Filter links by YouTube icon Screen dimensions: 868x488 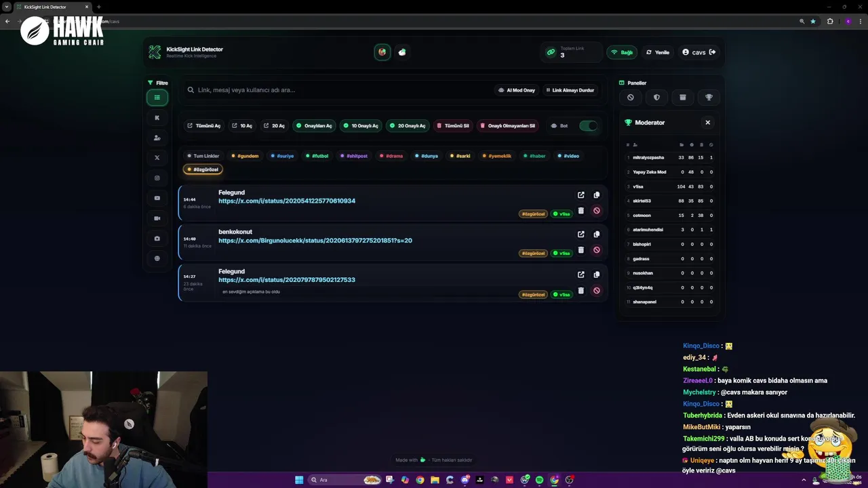pyautogui.click(x=157, y=198)
